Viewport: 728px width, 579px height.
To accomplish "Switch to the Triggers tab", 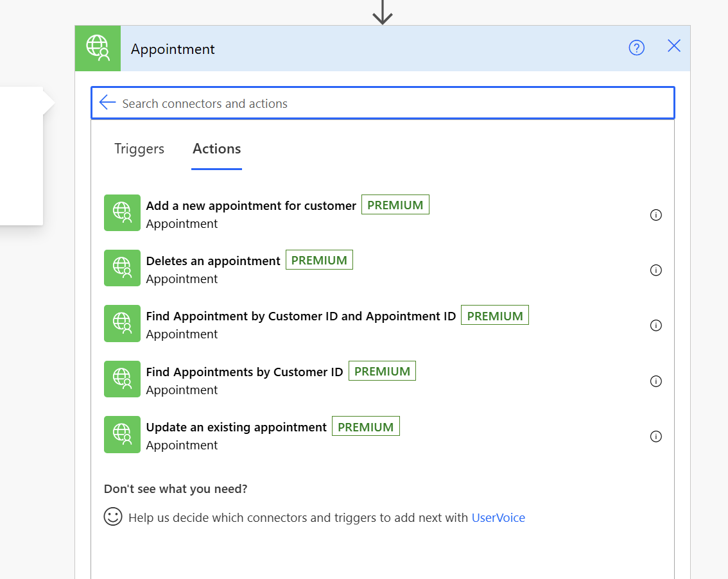I will click(139, 148).
